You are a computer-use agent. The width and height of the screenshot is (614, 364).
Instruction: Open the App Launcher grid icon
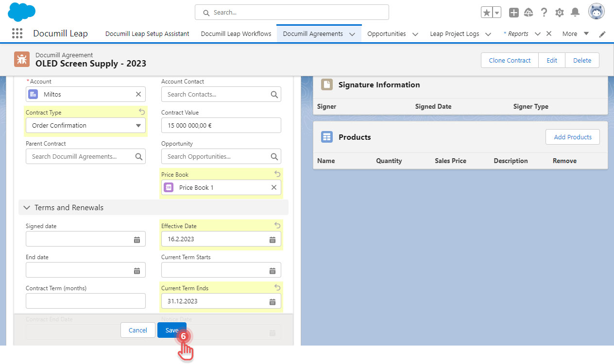[x=17, y=33]
